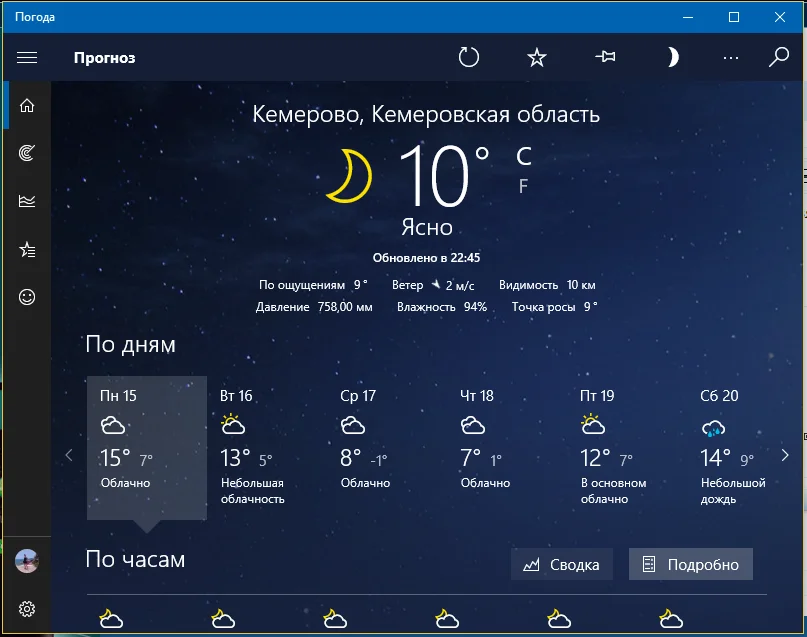This screenshot has height=637, width=807.
Task: Open the Сводка summary view
Action: pyautogui.click(x=561, y=564)
